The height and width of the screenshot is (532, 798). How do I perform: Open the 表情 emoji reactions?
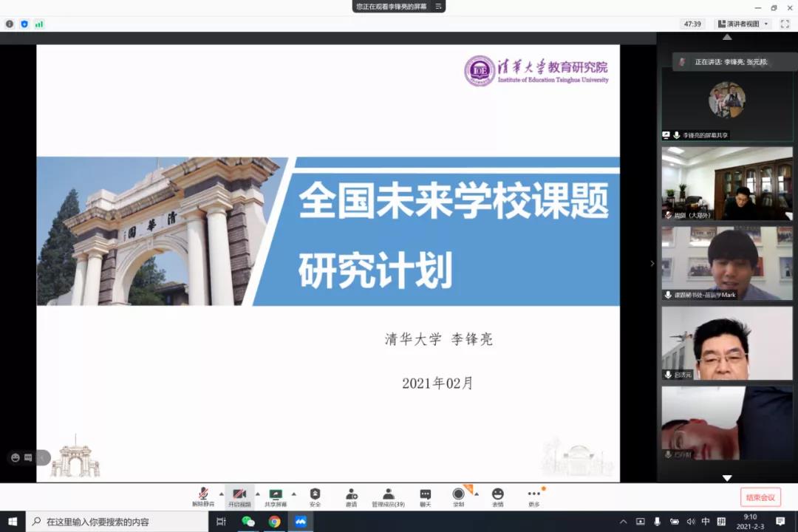[498, 497]
